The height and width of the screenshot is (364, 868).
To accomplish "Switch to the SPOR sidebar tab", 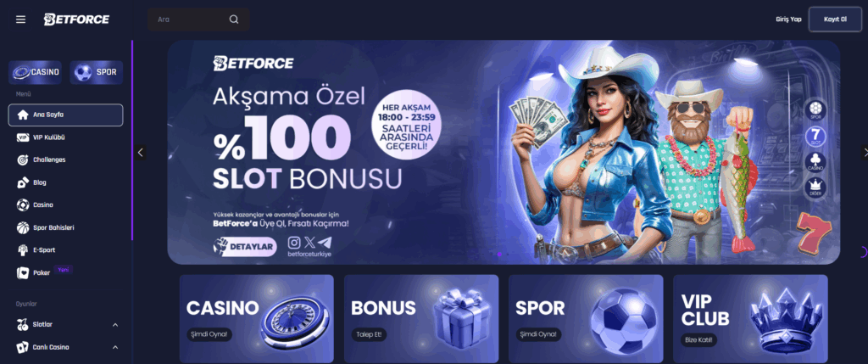I will coord(97,72).
